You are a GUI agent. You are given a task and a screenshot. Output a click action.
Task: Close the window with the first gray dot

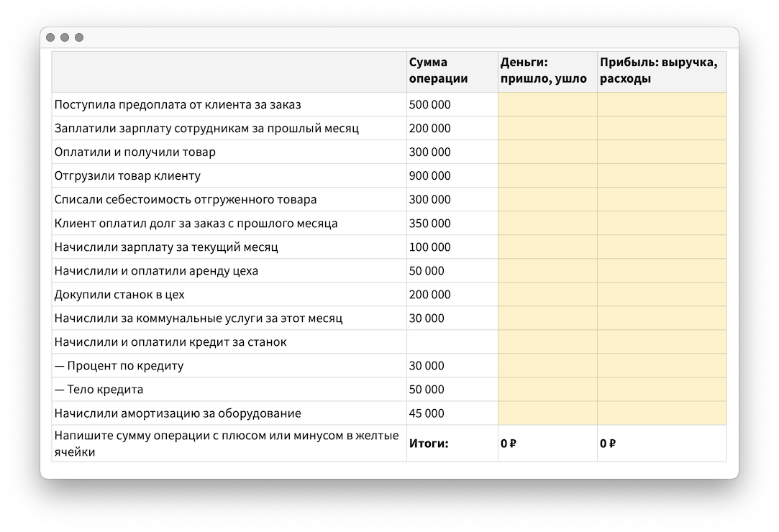click(x=50, y=37)
